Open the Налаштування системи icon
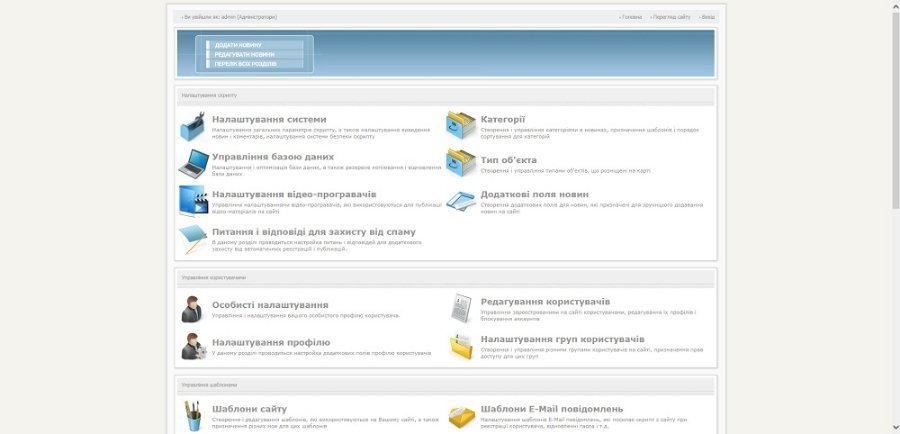 [x=193, y=126]
